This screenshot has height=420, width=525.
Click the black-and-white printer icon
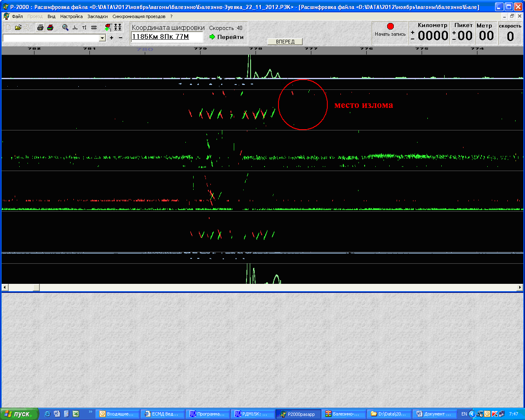tap(40, 27)
